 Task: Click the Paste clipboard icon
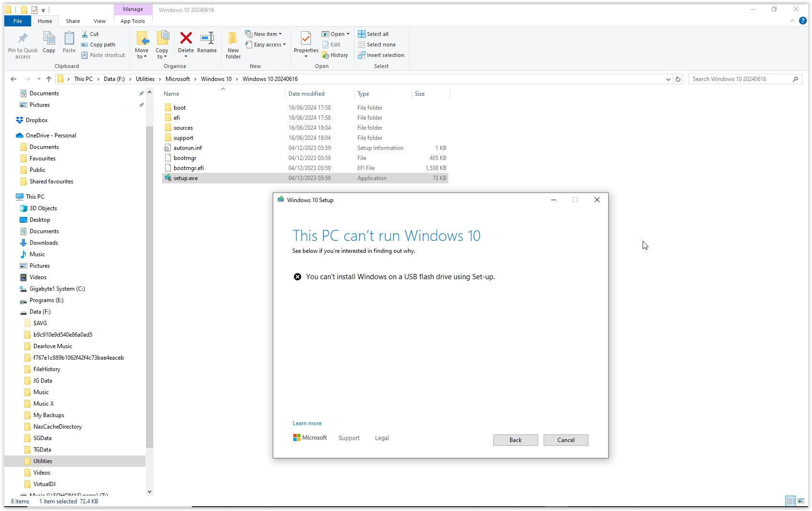[69, 38]
